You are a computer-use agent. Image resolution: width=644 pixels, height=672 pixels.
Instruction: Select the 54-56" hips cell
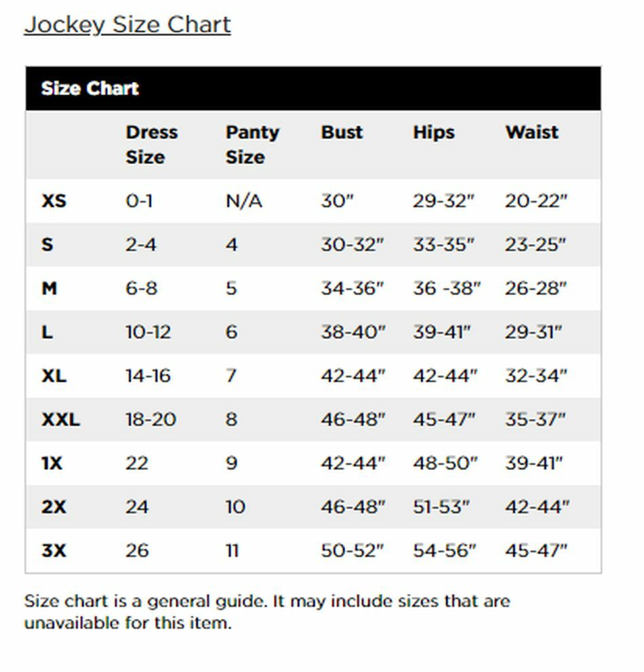coord(445,551)
